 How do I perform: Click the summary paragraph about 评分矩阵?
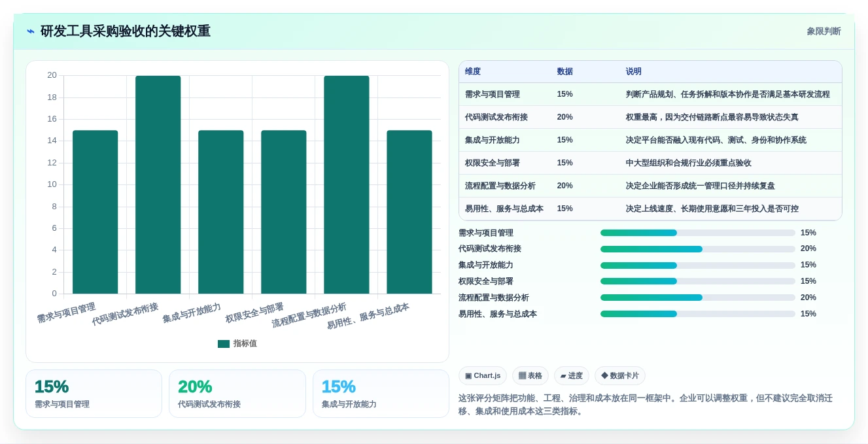point(646,405)
